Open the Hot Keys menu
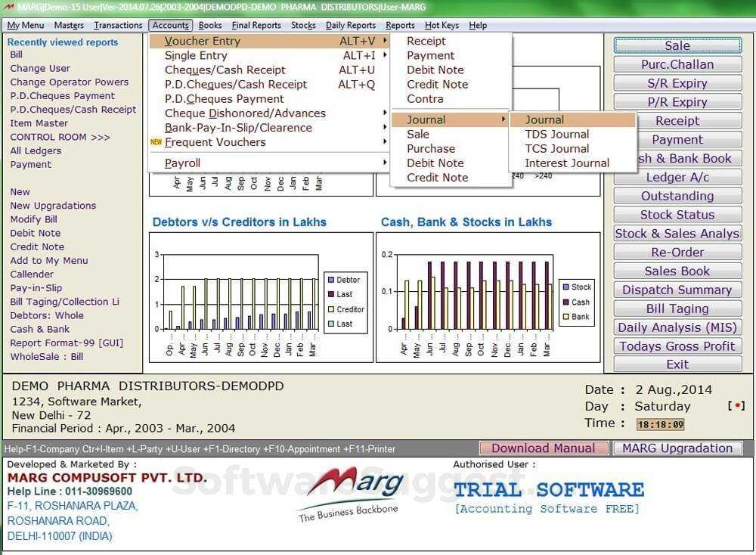The height and width of the screenshot is (555, 756). [442, 25]
